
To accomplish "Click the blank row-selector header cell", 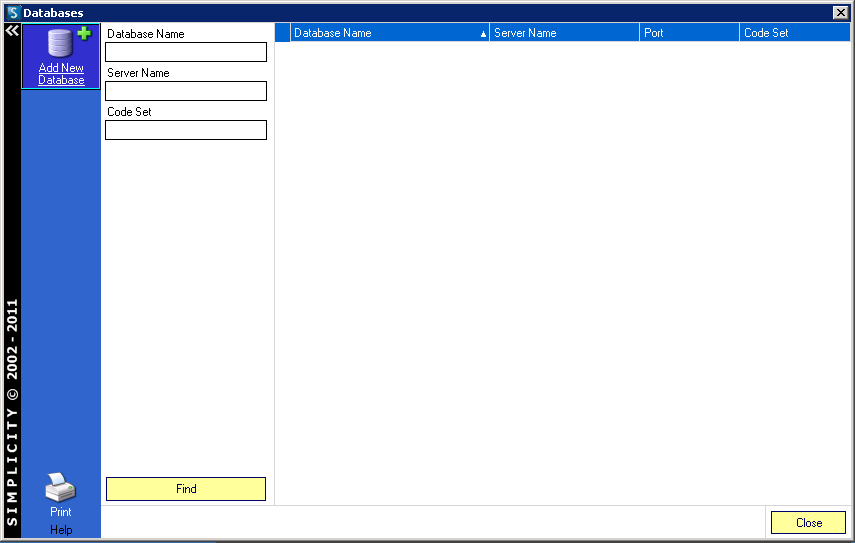I will (x=283, y=33).
